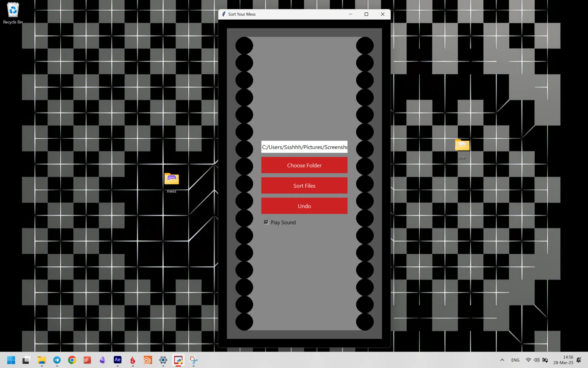Image resolution: width=588 pixels, height=368 pixels.
Task: Open File Explorer from the taskbar
Action: 42,360
